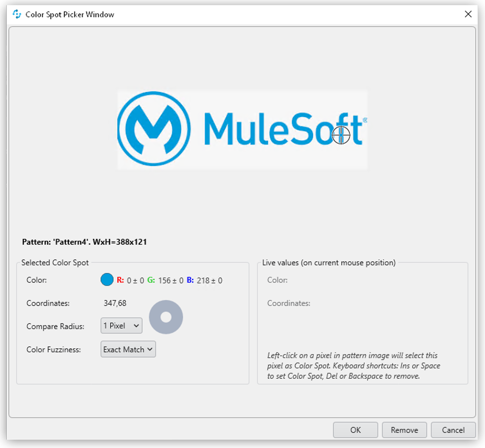Image resolution: width=485 pixels, height=448 pixels.
Task: Click the 347,68 coordinates value
Action: pyautogui.click(x=115, y=303)
